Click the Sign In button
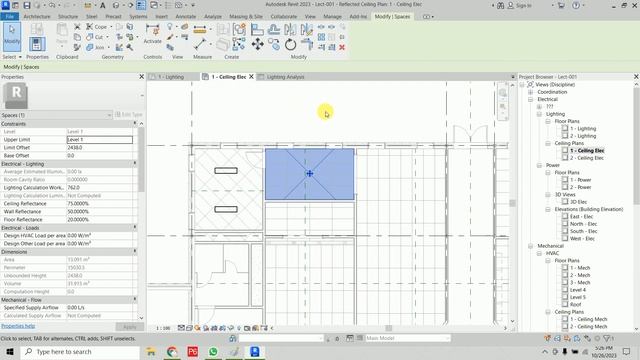Screen dimensions: 640x360 point(520,5)
